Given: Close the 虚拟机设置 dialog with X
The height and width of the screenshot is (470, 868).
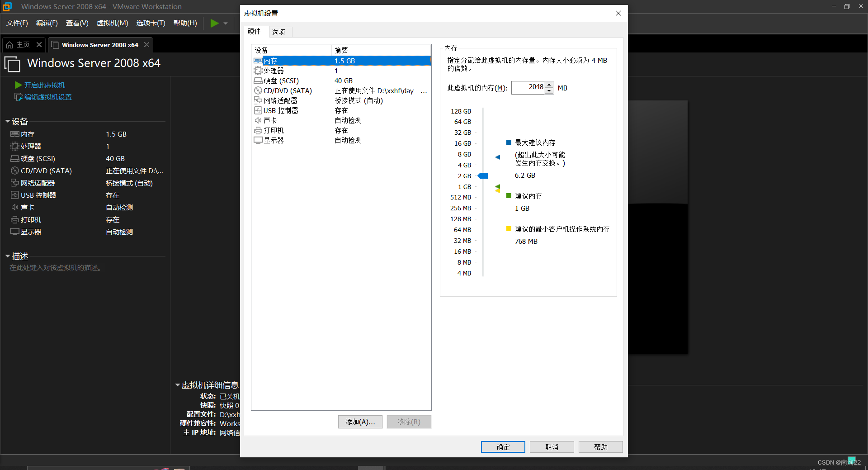Looking at the screenshot, I should point(618,13).
